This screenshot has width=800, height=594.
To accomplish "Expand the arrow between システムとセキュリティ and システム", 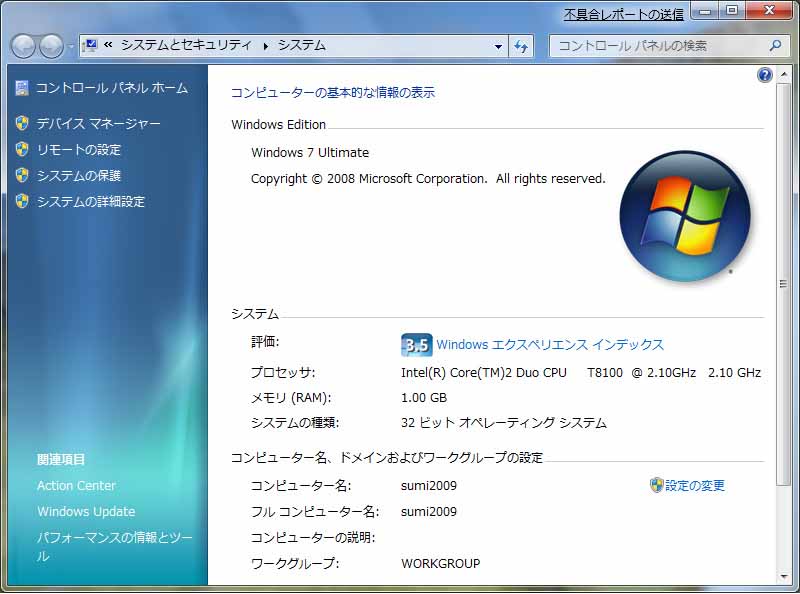I will point(265,46).
